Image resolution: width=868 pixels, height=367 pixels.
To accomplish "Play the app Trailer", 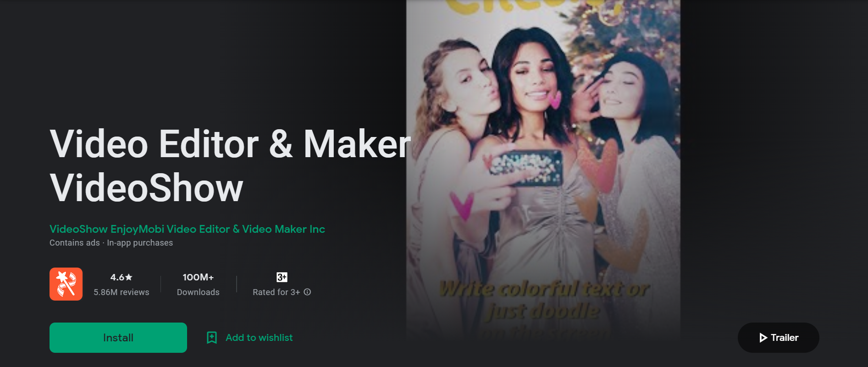I will point(779,338).
